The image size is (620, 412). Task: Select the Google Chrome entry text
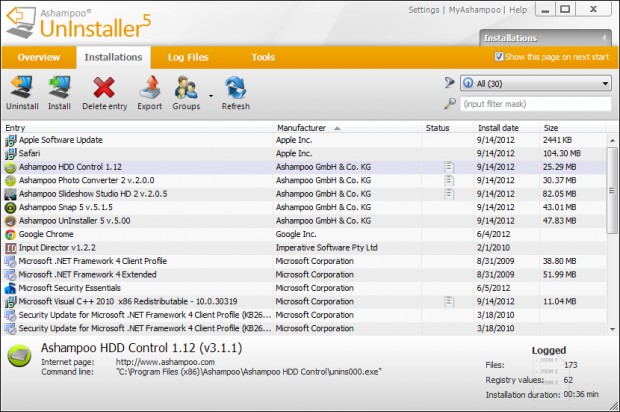point(46,234)
